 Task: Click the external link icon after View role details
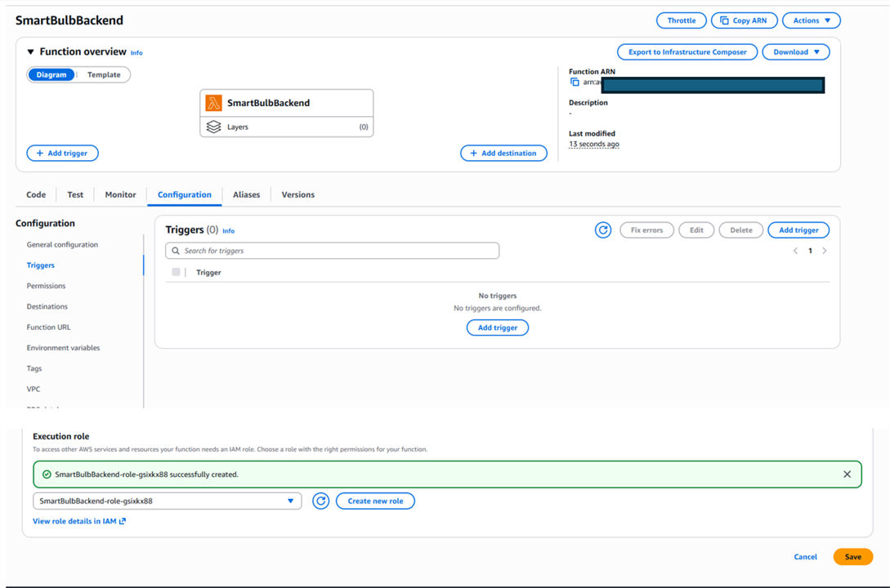pyautogui.click(x=123, y=521)
